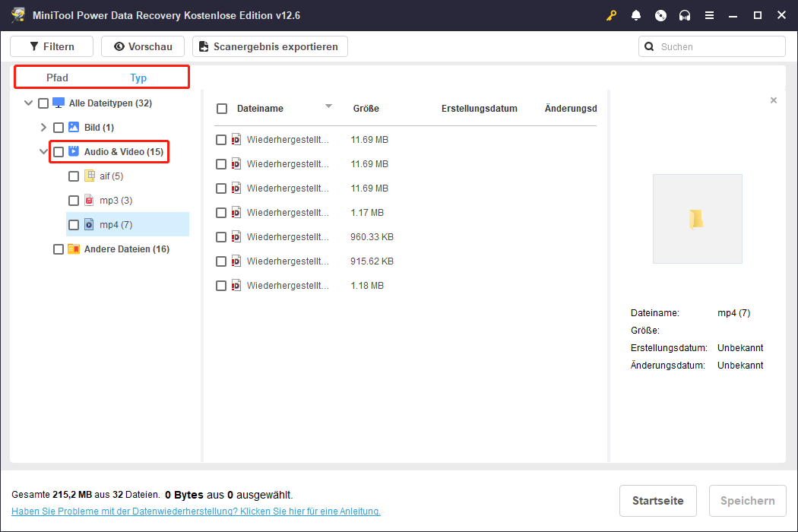Click the Andere Dateien folder icon

click(x=74, y=249)
